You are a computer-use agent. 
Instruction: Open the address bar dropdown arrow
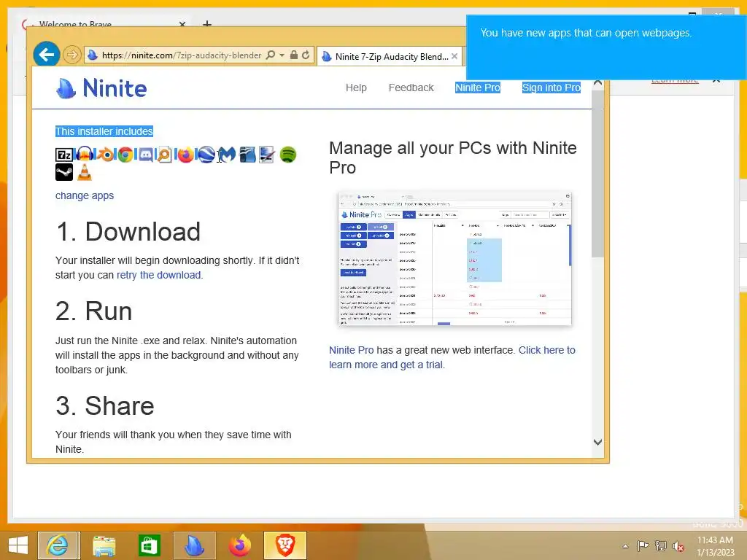pyautogui.click(x=282, y=55)
